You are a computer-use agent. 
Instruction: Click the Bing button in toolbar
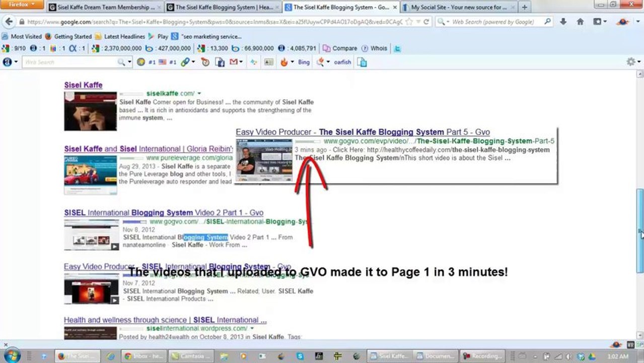[304, 62]
